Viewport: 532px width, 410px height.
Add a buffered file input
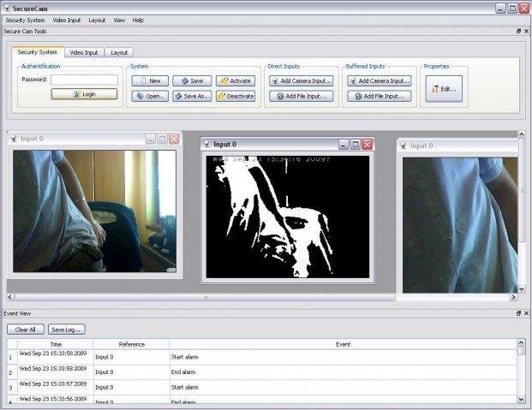point(380,96)
